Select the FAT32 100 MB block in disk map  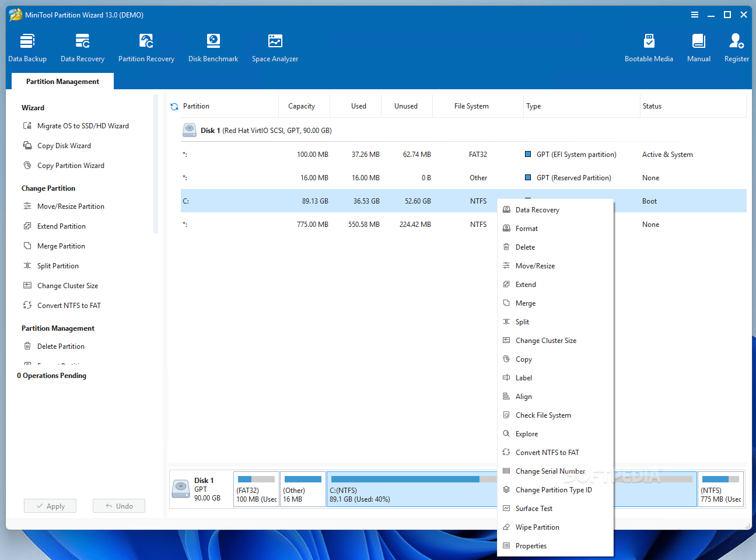pyautogui.click(x=256, y=489)
